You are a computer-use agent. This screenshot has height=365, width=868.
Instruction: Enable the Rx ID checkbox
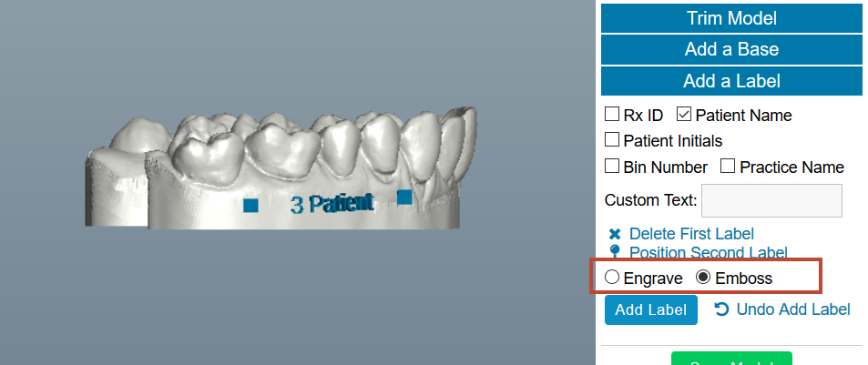click(x=612, y=115)
